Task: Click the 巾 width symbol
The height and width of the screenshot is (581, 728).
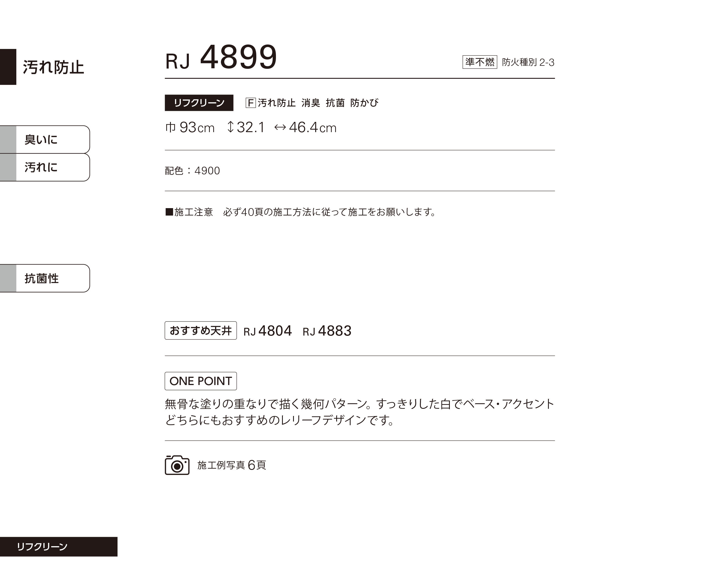Action: tap(171, 127)
